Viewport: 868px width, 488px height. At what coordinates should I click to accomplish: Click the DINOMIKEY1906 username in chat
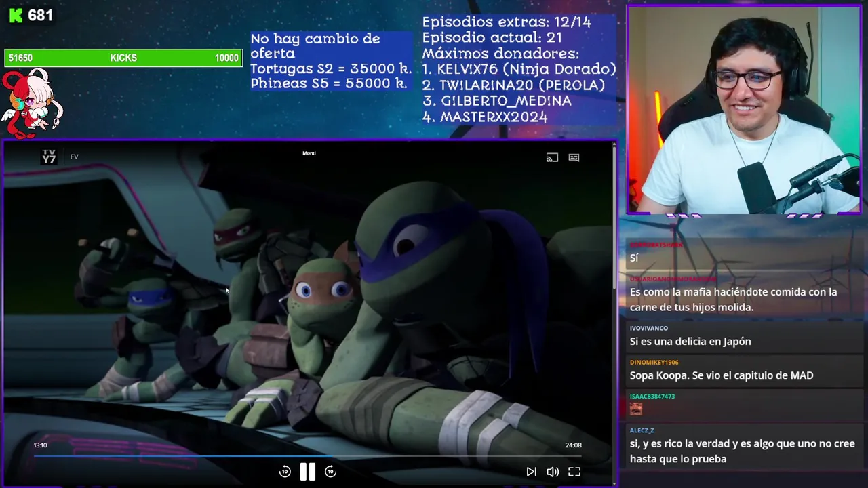tap(654, 362)
